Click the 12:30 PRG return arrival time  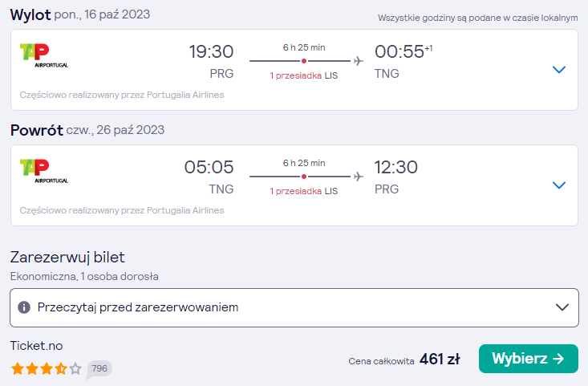[396, 177]
